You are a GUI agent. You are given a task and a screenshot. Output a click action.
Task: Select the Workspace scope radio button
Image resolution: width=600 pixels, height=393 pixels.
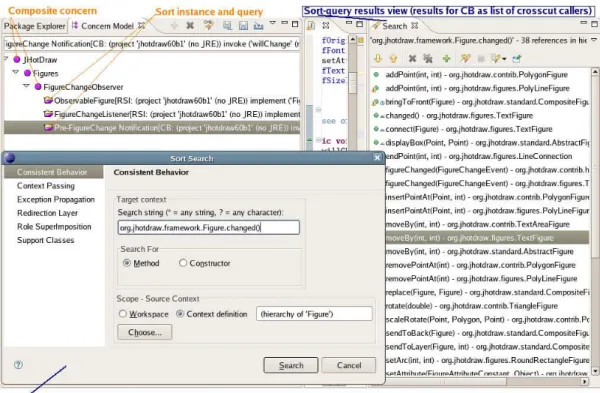[122, 314]
